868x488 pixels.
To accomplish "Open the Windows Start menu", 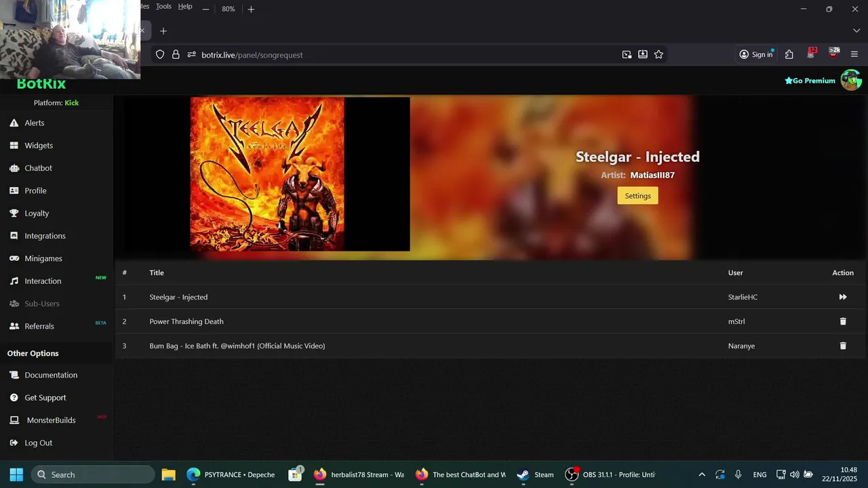I will (x=16, y=474).
